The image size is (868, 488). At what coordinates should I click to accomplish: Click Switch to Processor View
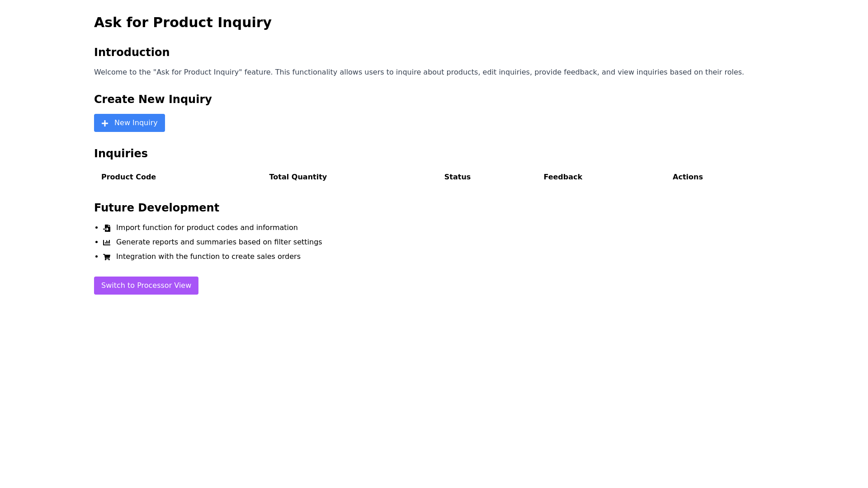[x=146, y=285]
